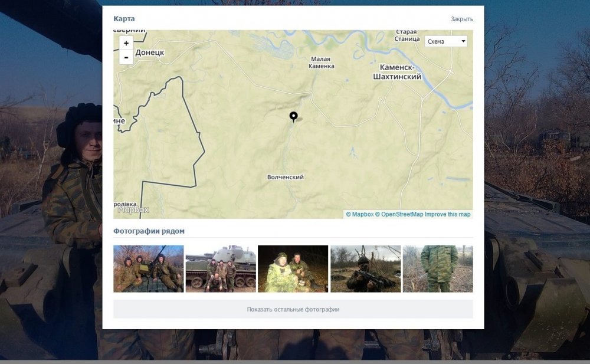This screenshot has height=364, width=590.
Task: Open first thumbnail of soldiers sitting together
Action: 149,268
